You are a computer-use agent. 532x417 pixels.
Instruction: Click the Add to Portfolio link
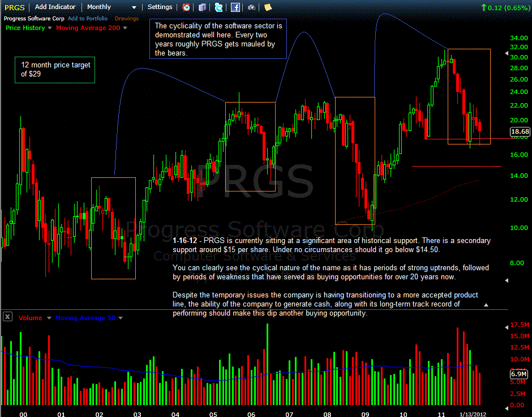click(x=88, y=18)
